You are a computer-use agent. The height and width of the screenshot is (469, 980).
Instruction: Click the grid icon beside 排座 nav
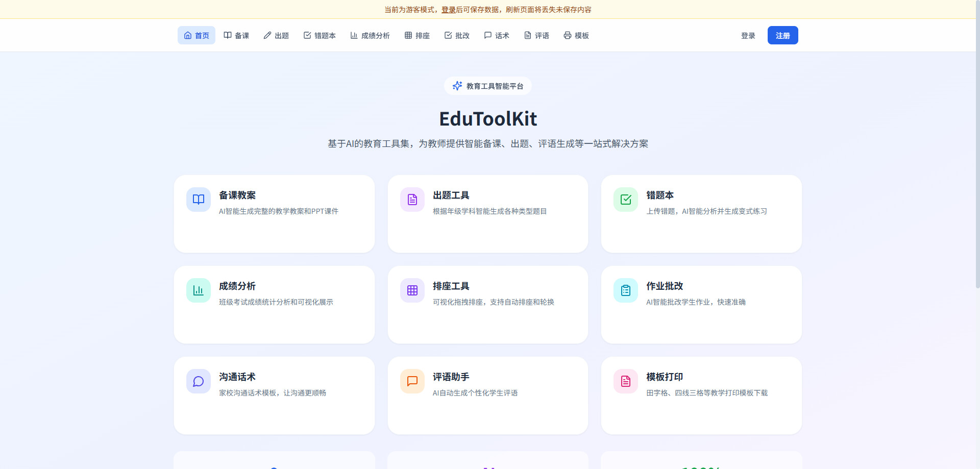pos(408,35)
